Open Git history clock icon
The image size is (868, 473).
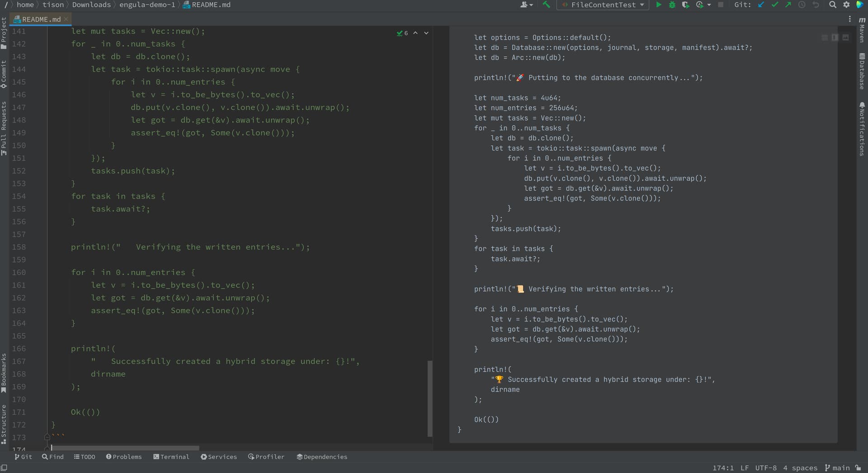coord(802,5)
